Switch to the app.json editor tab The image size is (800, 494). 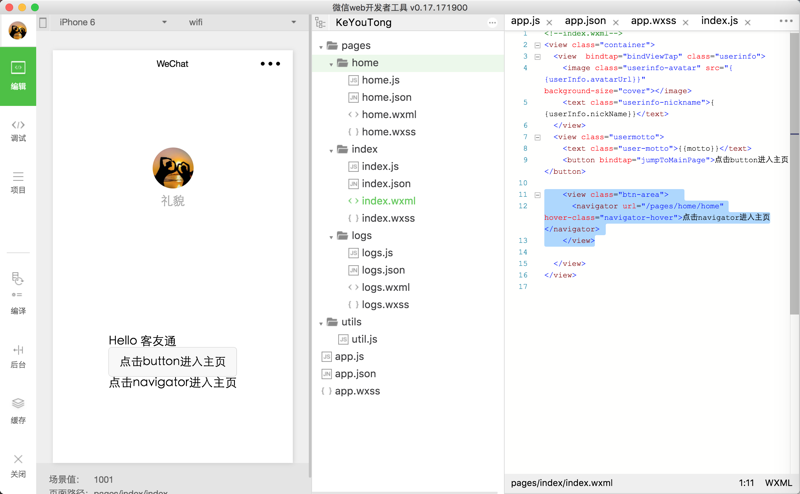(x=585, y=21)
